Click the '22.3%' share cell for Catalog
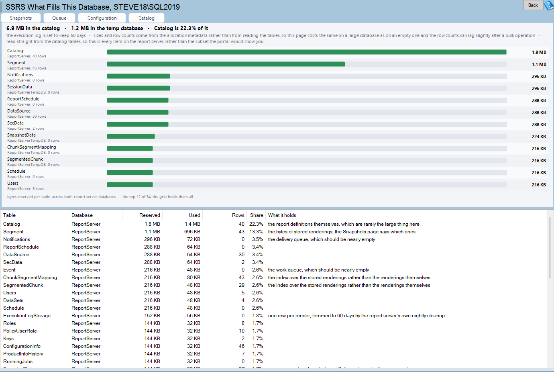Screen dimensions: 554x392 point(256,224)
